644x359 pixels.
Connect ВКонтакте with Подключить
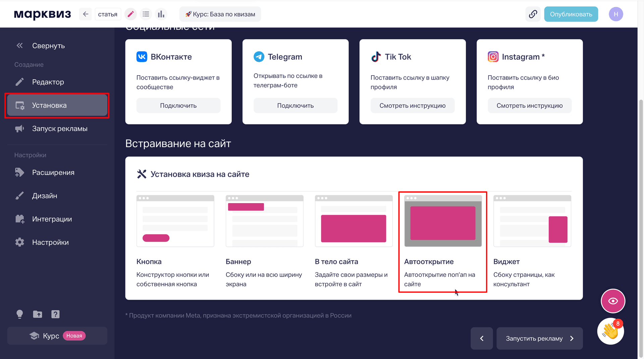[178, 105]
